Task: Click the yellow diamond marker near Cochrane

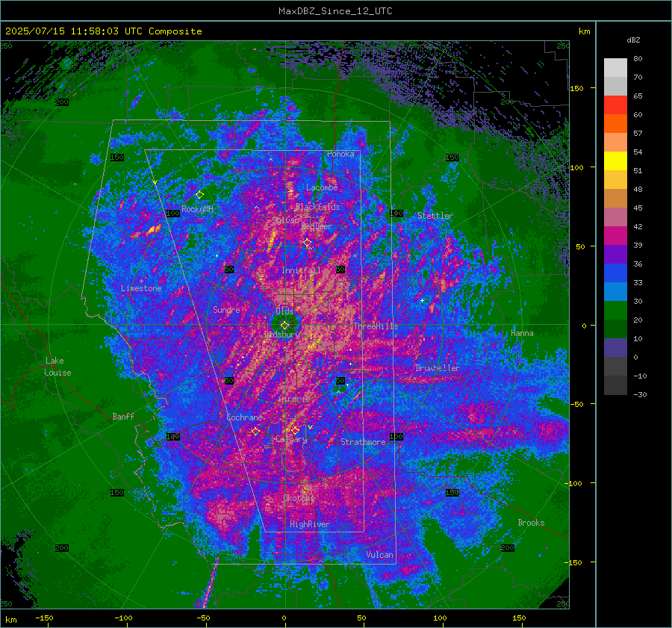Action: [255, 431]
